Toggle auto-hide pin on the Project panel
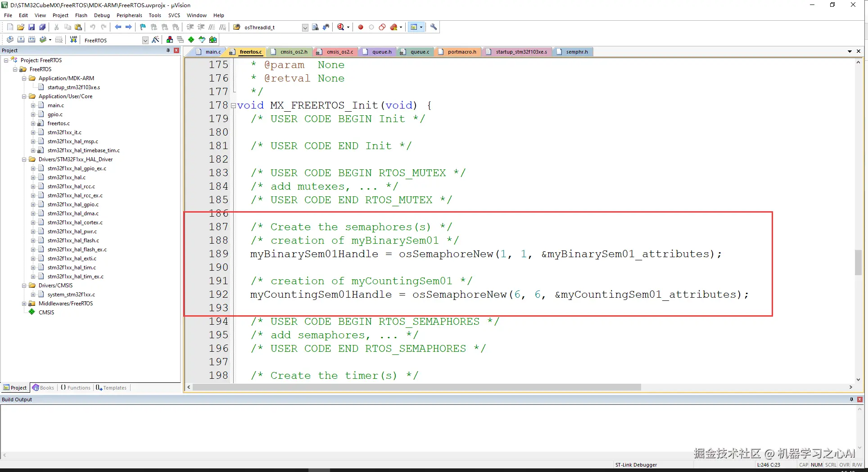868x472 pixels. coord(168,50)
